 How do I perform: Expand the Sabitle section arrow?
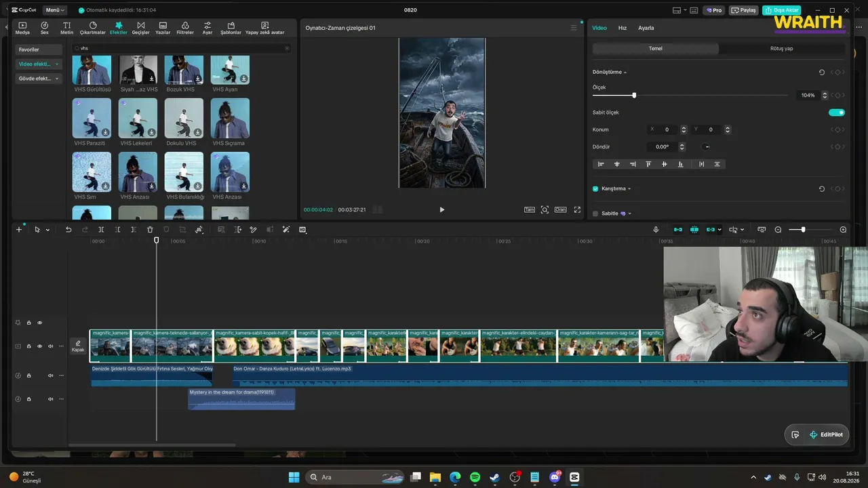click(x=629, y=213)
